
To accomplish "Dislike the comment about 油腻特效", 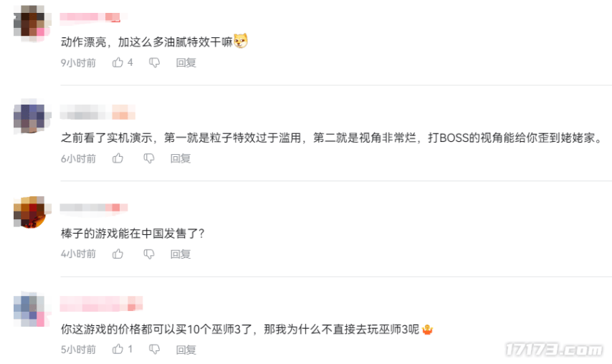I will tap(154, 62).
